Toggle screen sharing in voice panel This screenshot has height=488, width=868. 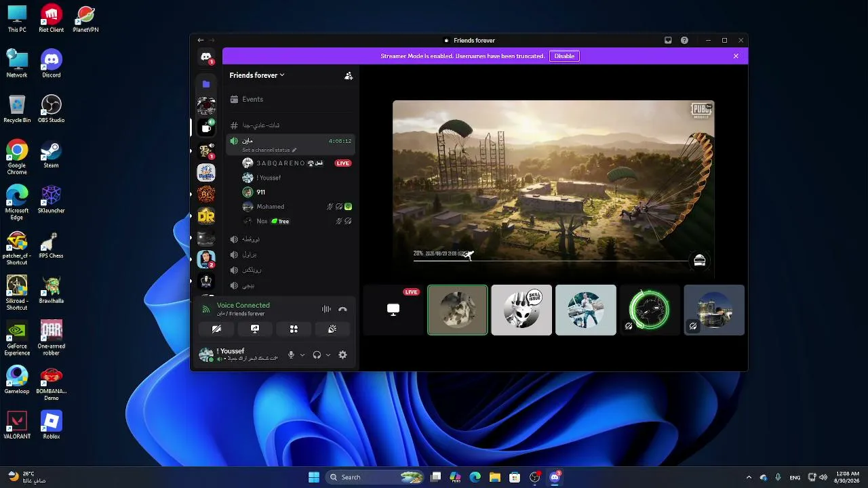click(255, 329)
